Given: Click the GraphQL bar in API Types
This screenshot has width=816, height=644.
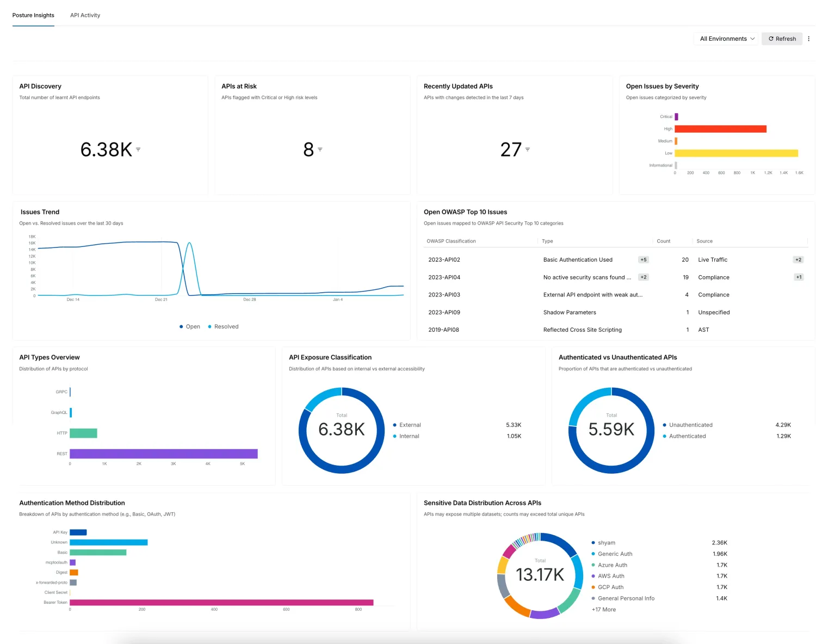Looking at the screenshot, I should point(71,413).
